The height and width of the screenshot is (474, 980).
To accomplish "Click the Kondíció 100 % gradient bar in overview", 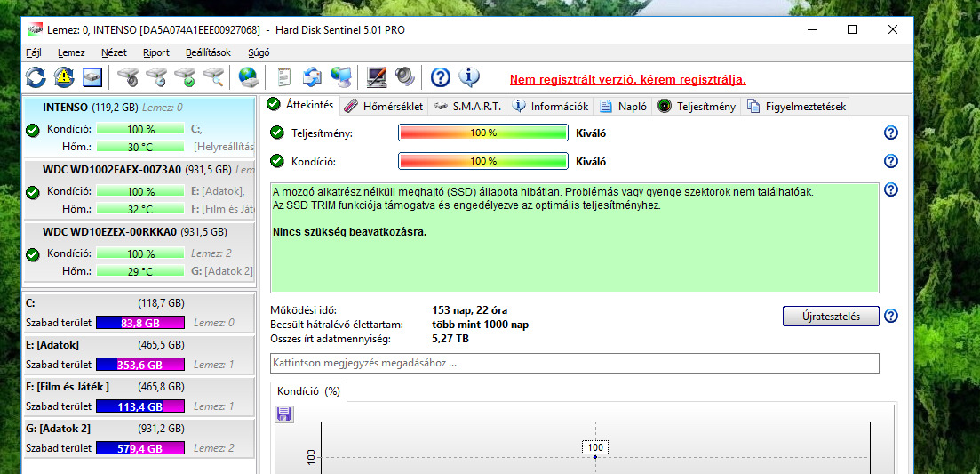I will [483, 161].
